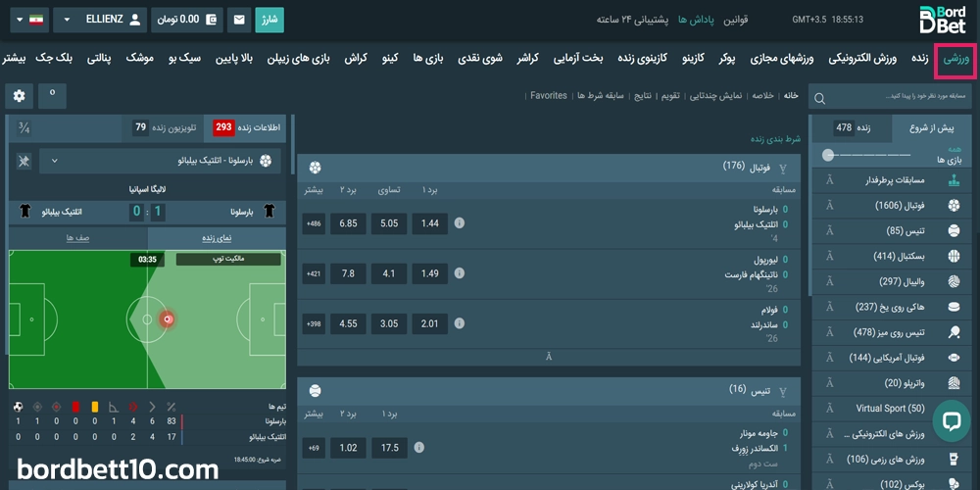Click the شارژ deposit button
The image size is (980, 490).
point(269,20)
